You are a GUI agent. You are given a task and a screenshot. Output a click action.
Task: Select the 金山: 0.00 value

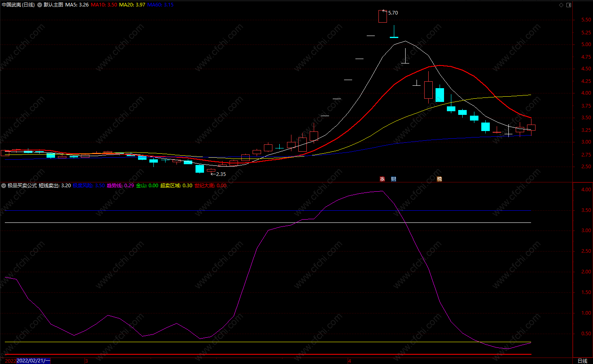(x=147, y=186)
